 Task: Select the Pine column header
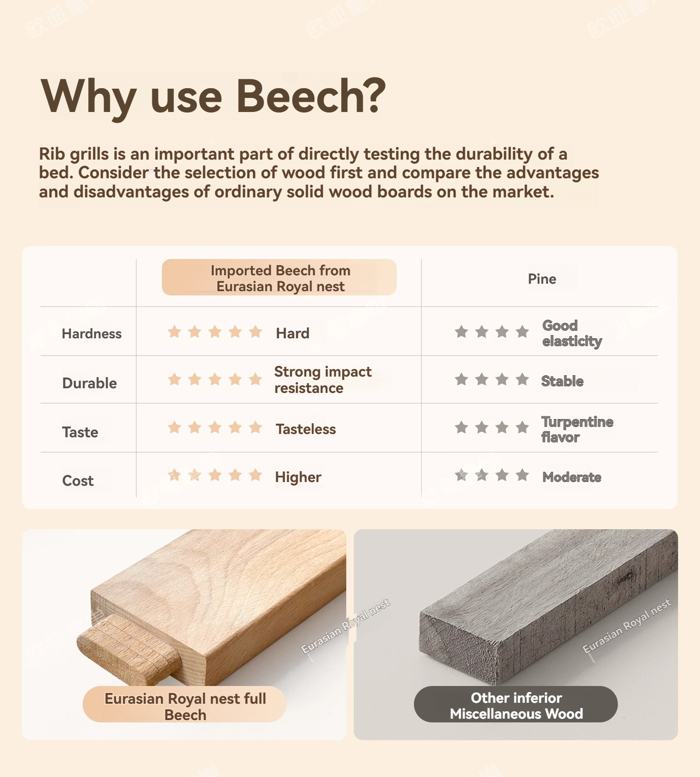542,279
